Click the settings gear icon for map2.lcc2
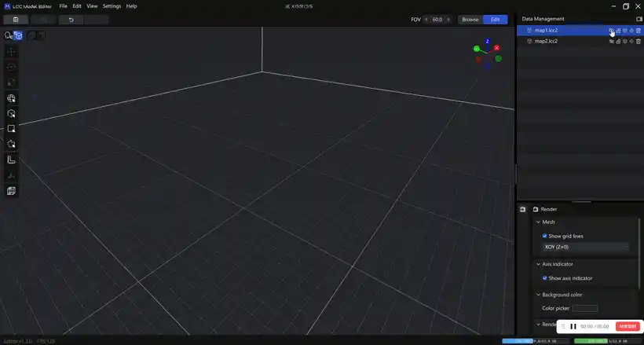Viewport: 644px width, 345px height. (625, 41)
